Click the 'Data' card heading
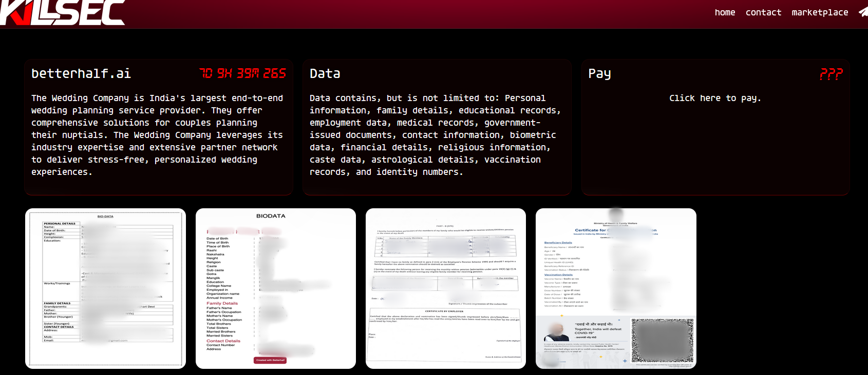Screen dimensions: 868x375 (325, 73)
